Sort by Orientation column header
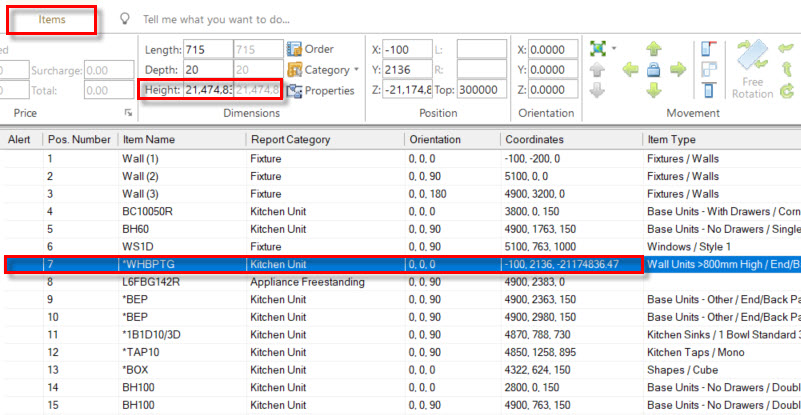 (x=453, y=140)
